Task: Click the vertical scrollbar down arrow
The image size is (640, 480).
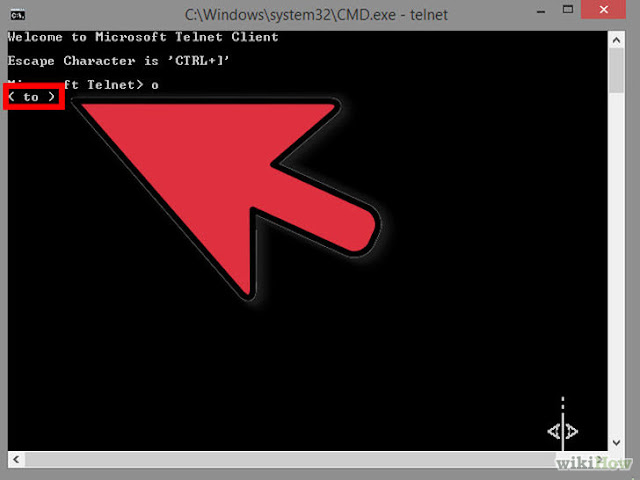Action: coord(616,442)
